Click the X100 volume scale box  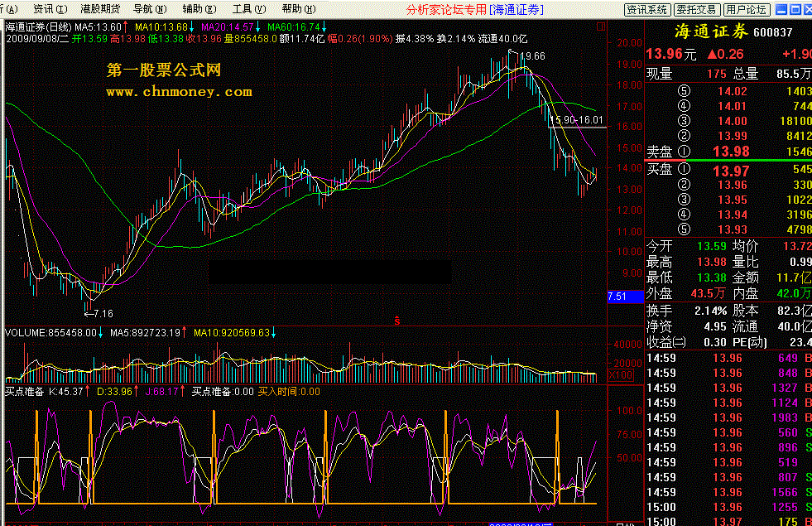point(621,374)
